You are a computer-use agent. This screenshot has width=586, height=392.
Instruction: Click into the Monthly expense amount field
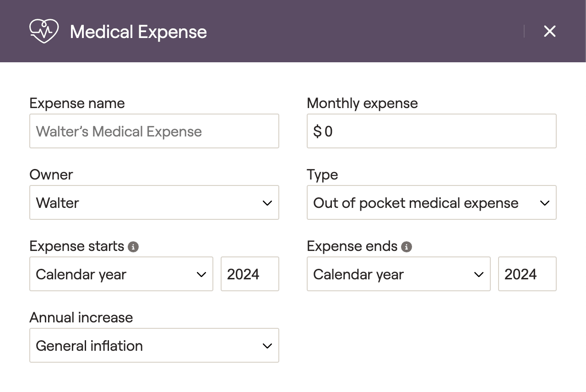pyautogui.click(x=431, y=131)
